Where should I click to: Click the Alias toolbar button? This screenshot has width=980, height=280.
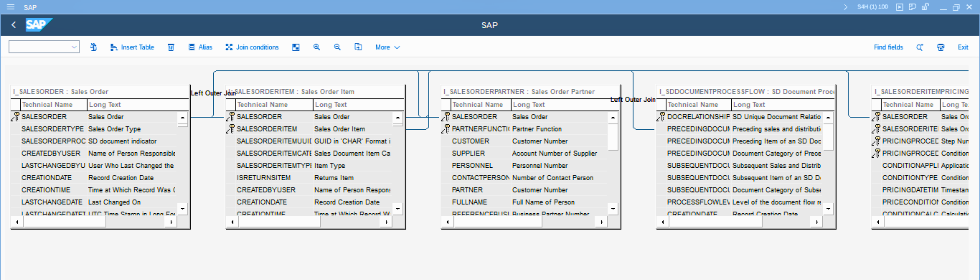pos(200,47)
